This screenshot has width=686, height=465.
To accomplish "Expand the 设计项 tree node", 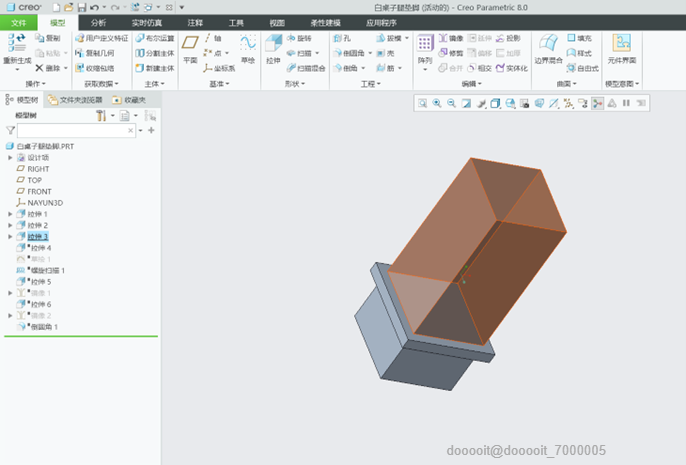I will tap(10, 158).
